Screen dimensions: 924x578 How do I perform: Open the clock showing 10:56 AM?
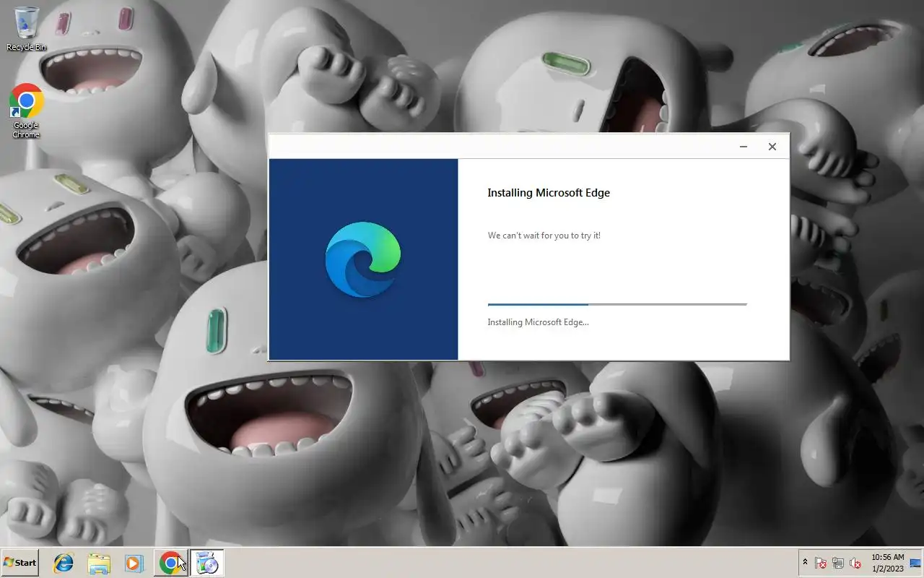[887, 563]
